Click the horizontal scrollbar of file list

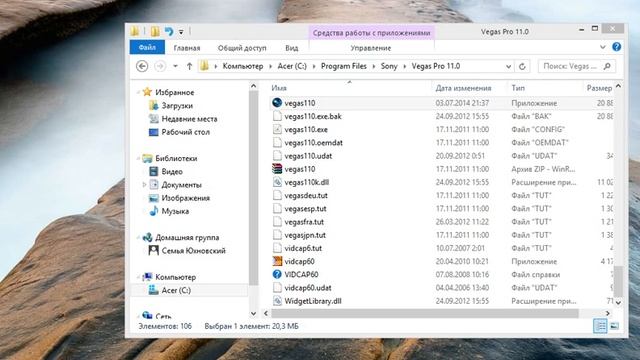tap(424, 313)
